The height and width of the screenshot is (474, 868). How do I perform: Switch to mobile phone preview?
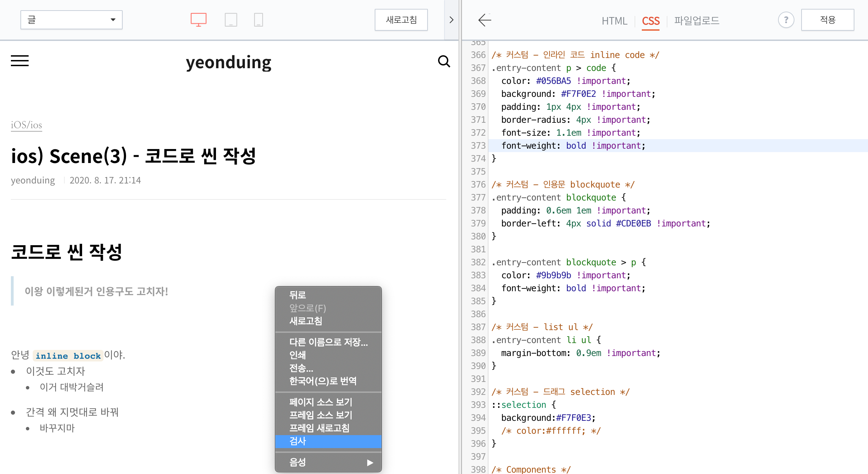tap(258, 20)
